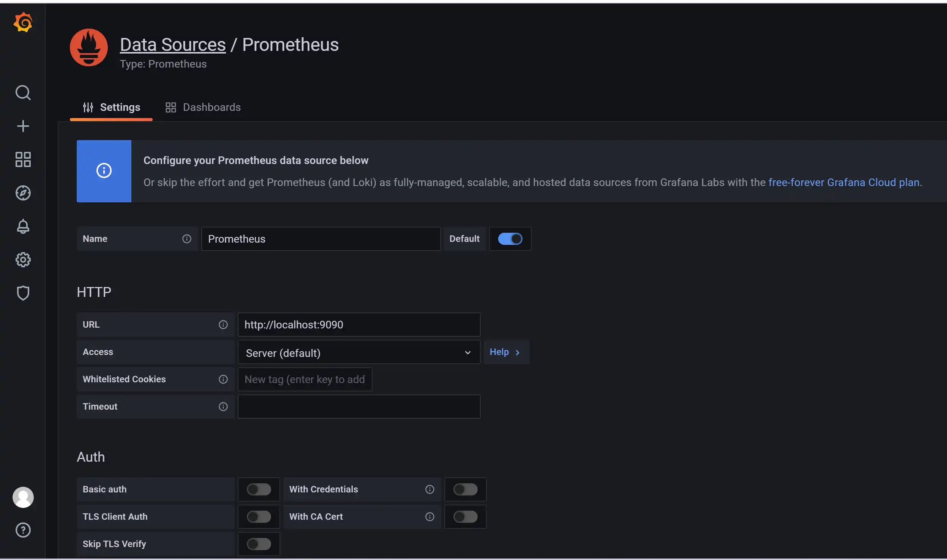Click the 'Whitelisted Cookies' label
This screenshot has width=947, height=560.
(x=124, y=379)
